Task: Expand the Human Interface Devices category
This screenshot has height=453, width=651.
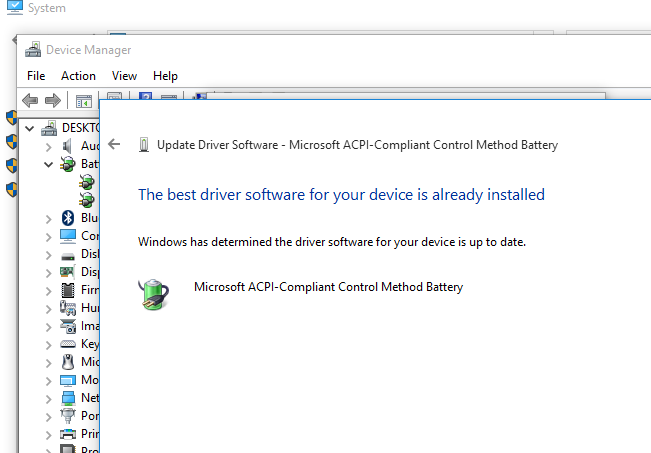Action: (49, 309)
